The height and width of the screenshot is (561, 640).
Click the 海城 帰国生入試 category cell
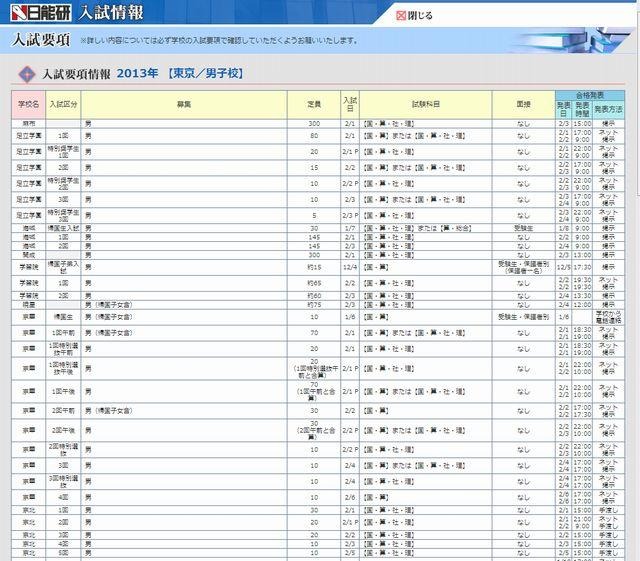pyautogui.click(x=63, y=228)
